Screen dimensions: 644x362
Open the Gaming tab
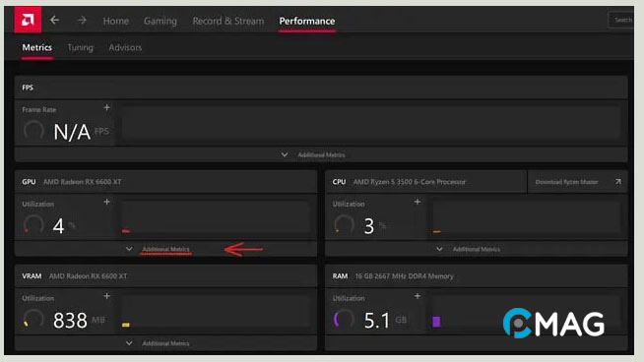click(x=161, y=21)
